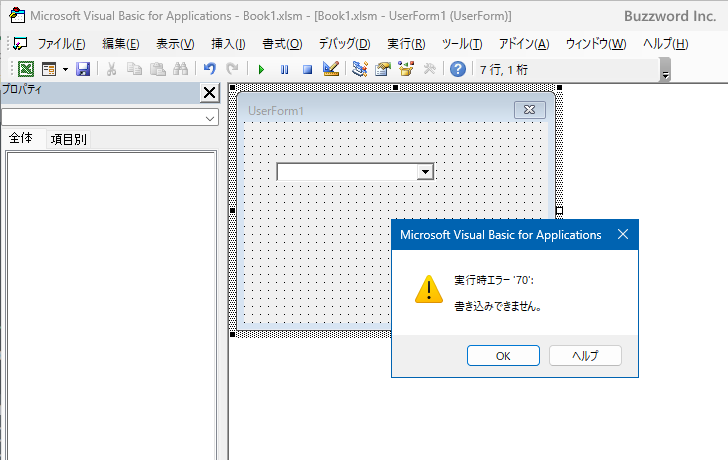
Task: Click the 実行時エラー '70': message text
Action: point(494,280)
